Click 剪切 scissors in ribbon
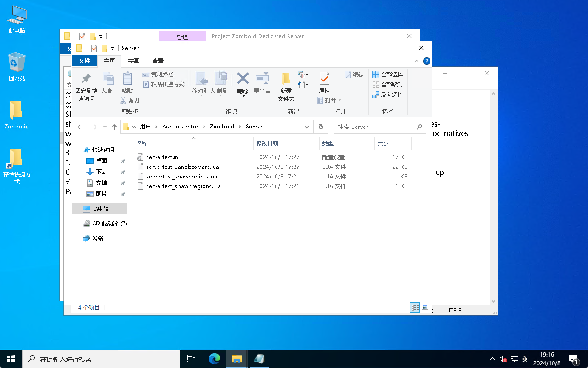588x368 pixels. click(130, 100)
